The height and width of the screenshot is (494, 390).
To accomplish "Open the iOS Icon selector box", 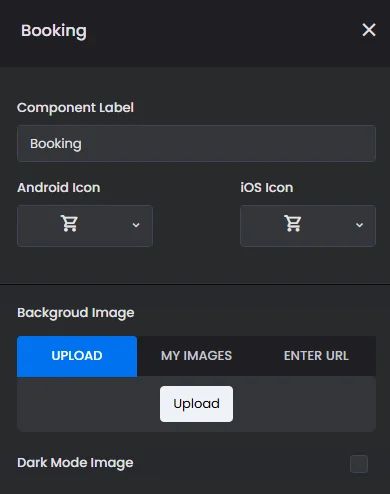I will click(x=308, y=226).
